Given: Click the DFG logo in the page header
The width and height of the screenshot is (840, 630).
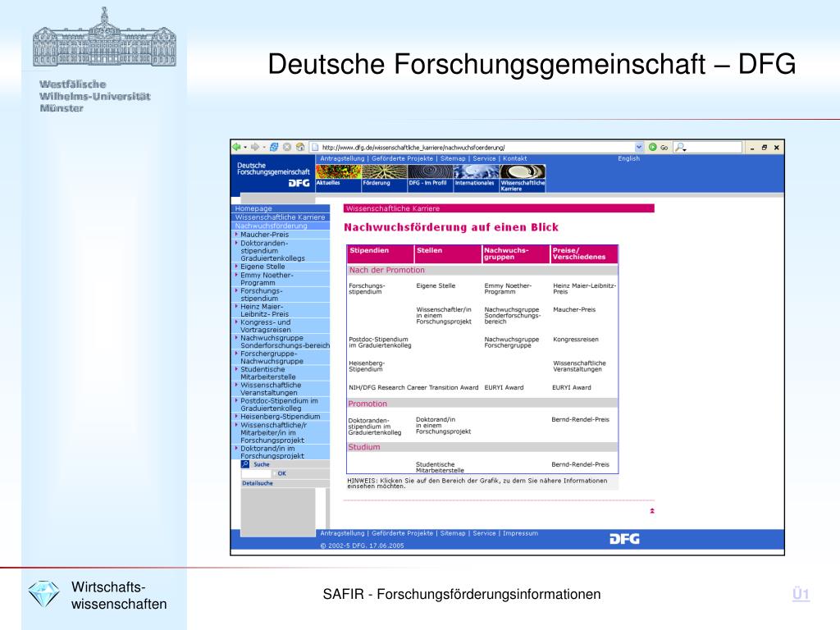Looking at the screenshot, I should click(299, 183).
